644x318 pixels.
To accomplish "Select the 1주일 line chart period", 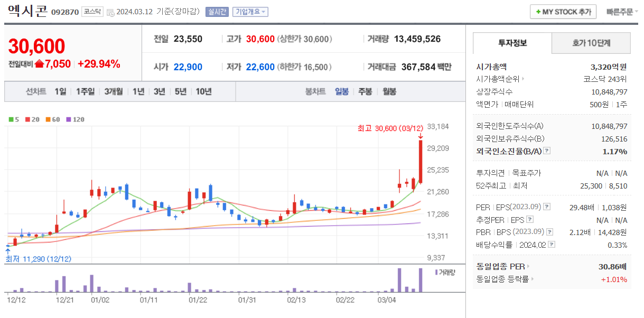I will click(85, 91).
